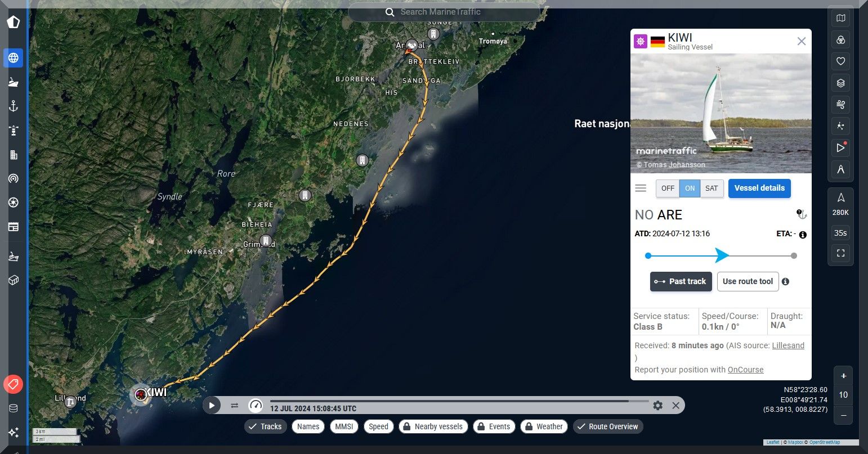Open the map layers icon
This screenshot has height=454, width=868.
840,83
